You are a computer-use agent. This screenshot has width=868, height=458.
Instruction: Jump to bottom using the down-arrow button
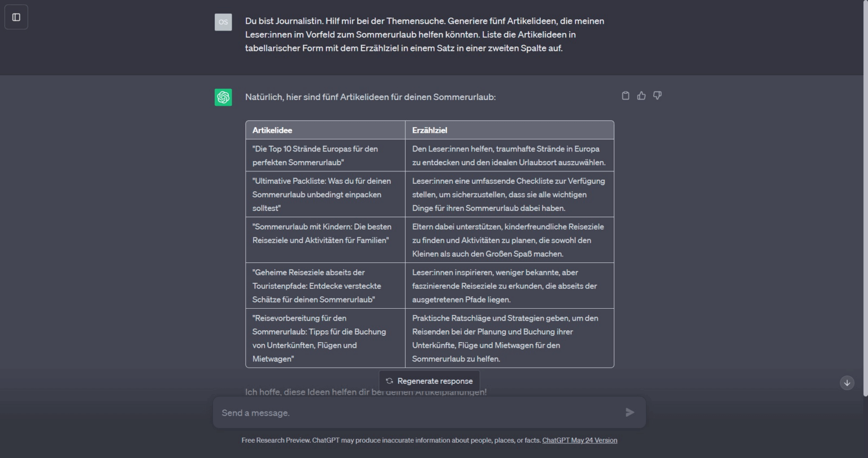(x=847, y=383)
